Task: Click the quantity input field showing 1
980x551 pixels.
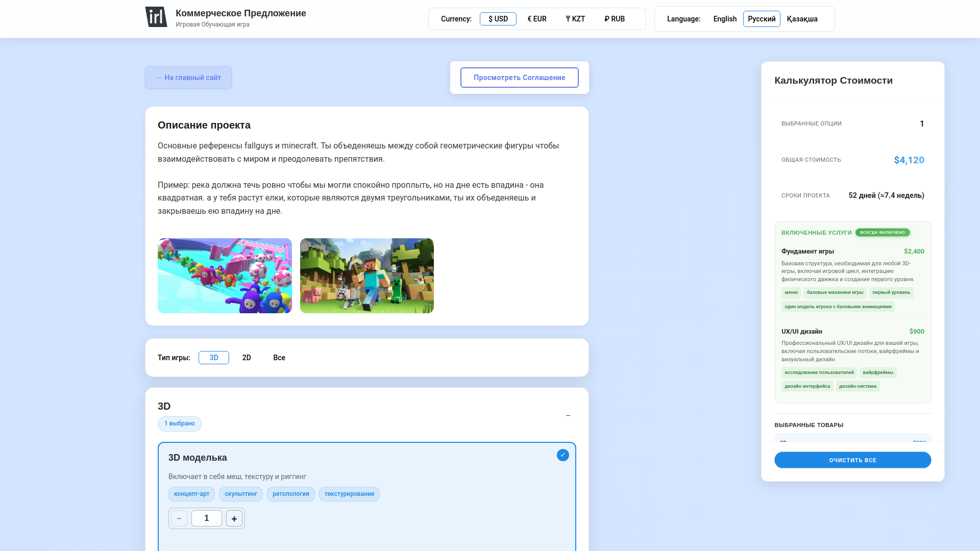Action: pyautogui.click(x=207, y=518)
